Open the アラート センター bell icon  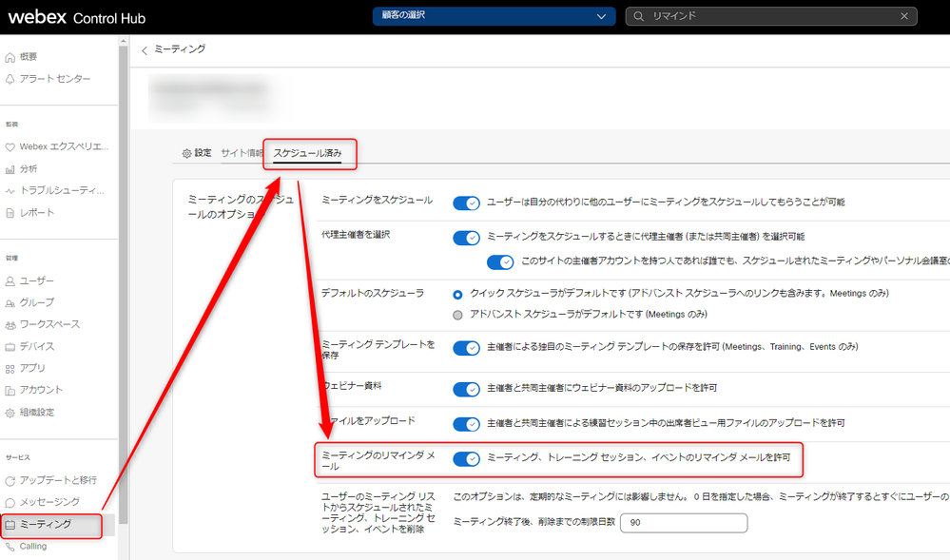[x=10, y=80]
